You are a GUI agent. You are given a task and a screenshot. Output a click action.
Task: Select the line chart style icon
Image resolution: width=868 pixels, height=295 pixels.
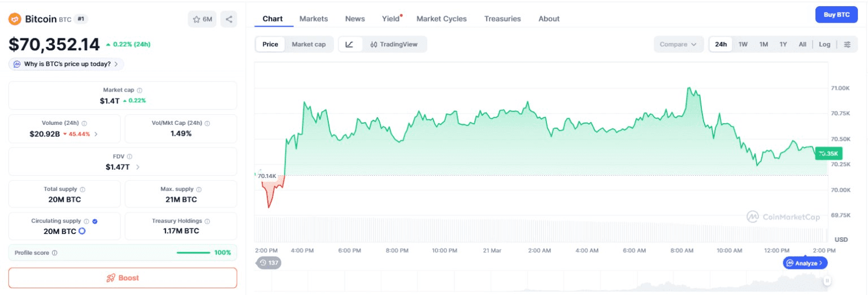pos(350,44)
